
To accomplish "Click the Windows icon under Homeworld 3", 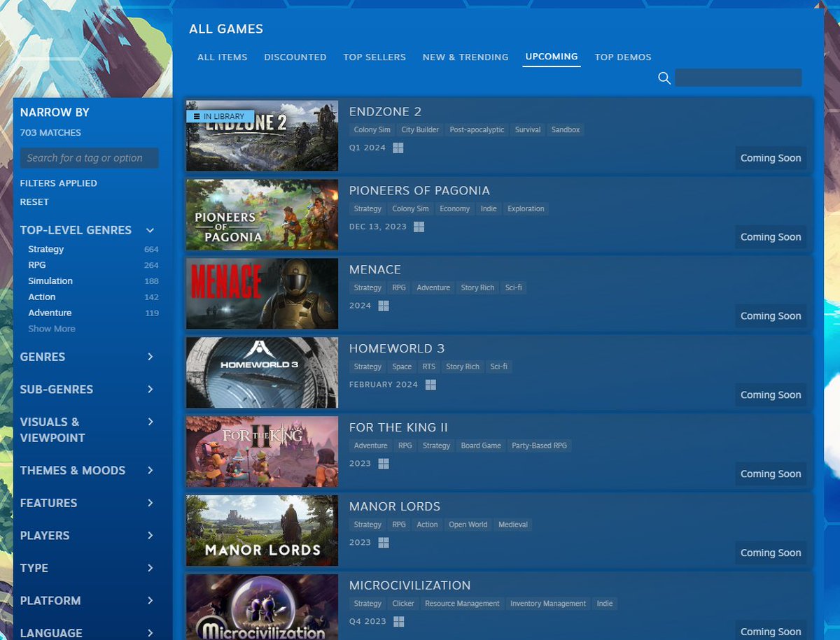I will (x=430, y=384).
